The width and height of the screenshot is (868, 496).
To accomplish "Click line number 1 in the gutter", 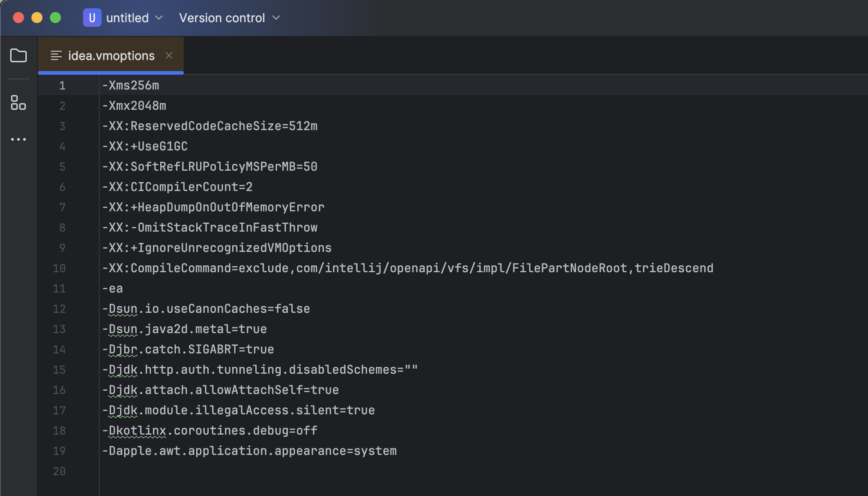I will coord(62,86).
